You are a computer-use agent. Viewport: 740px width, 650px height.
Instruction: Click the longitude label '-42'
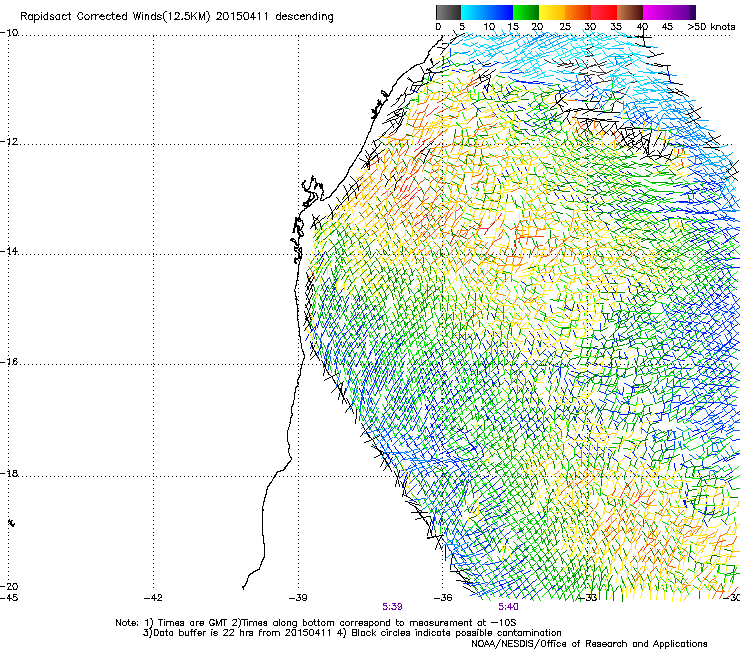[x=153, y=598]
